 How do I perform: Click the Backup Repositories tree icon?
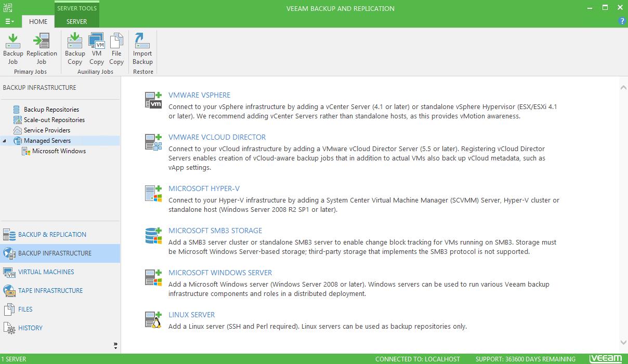[17, 110]
